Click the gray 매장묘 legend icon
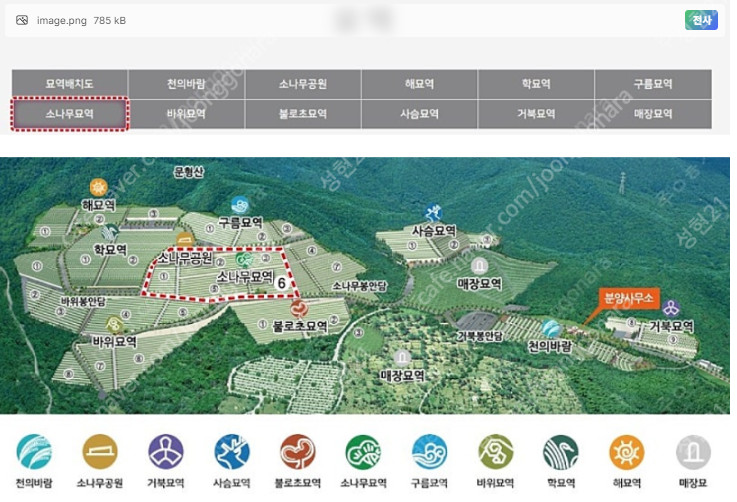The image size is (737, 502). [693, 452]
